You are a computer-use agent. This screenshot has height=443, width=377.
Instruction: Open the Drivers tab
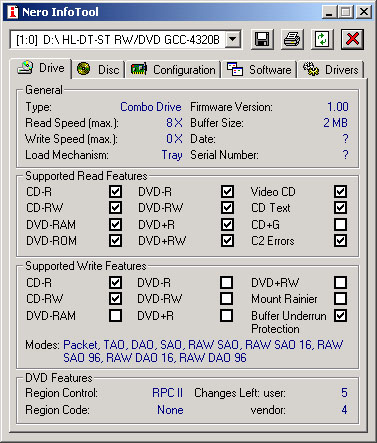point(330,70)
